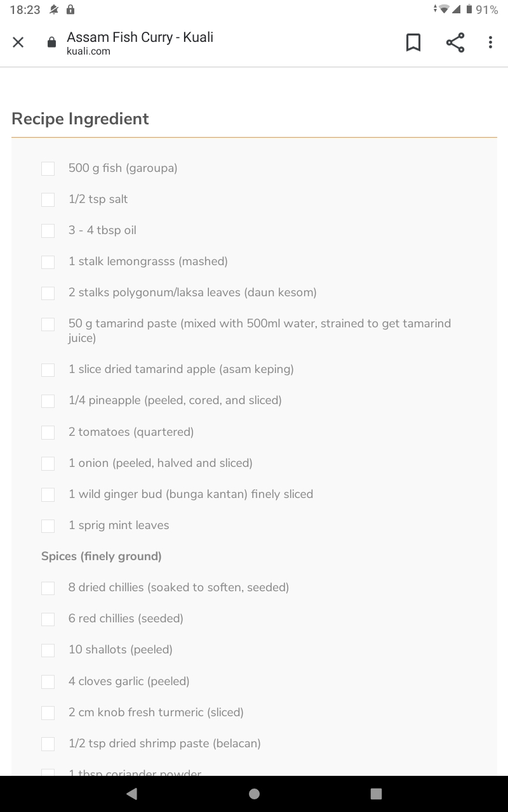Viewport: 508px width, 812px height.
Task: Open recent apps square button
Action: [x=376, y=793]
